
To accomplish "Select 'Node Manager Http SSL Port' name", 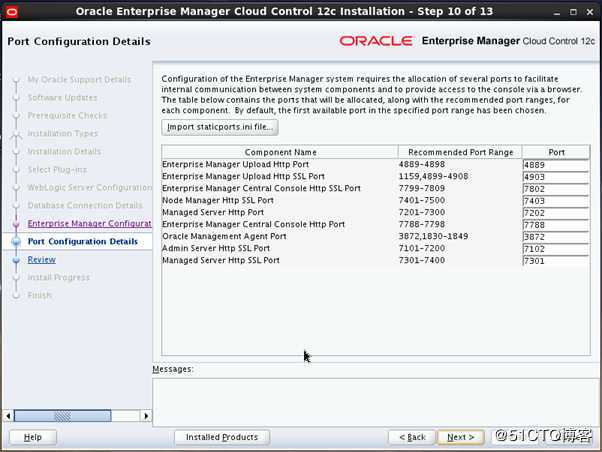I will click(218, 200).
